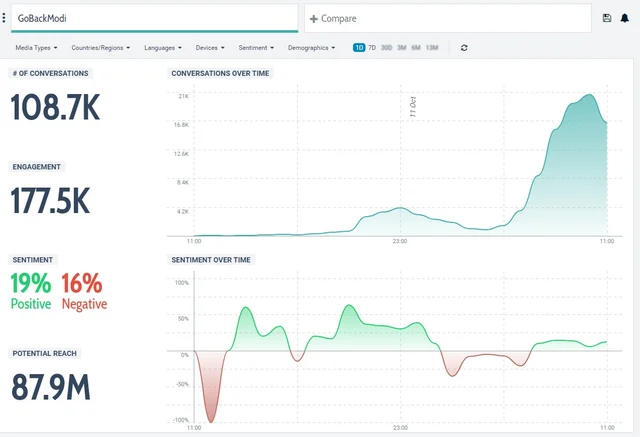
Task: Click the POTENTIAL REACH label
Action: [x=44, y=353]
